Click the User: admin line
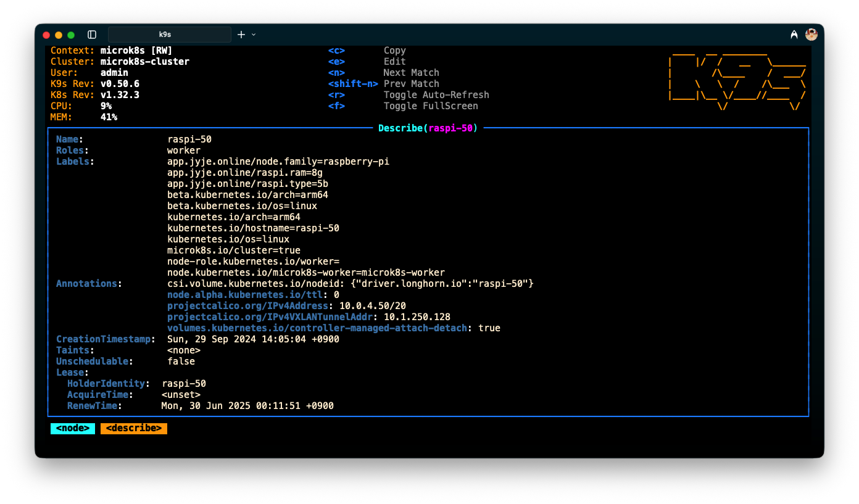859x504 pixels. tap(89, 73)
